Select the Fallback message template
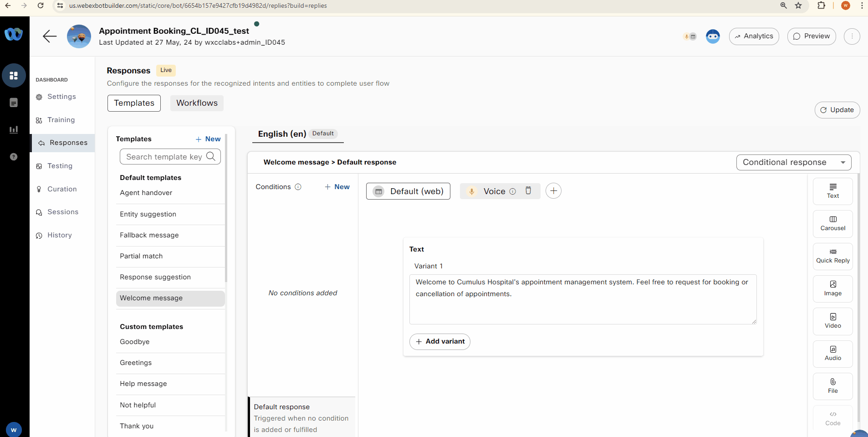 (149, 235)
